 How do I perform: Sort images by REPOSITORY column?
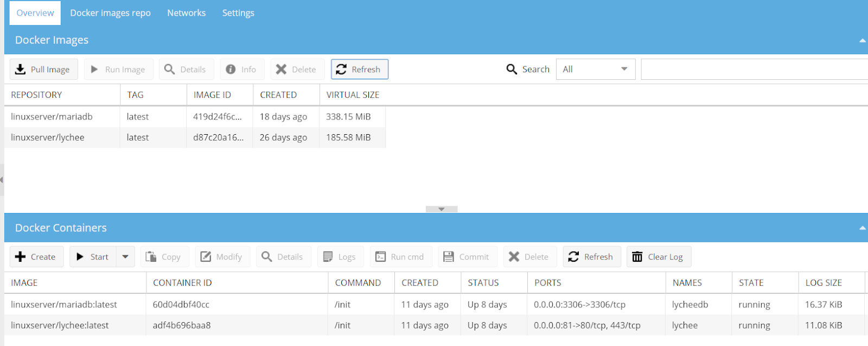point(62,95)
